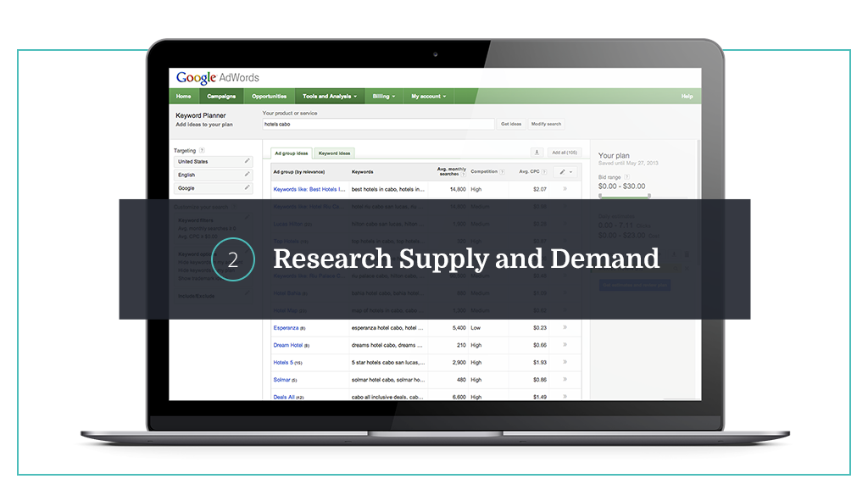Open Competition column help icon
This screenshot has height=490, width=868.
click(502, 171)
